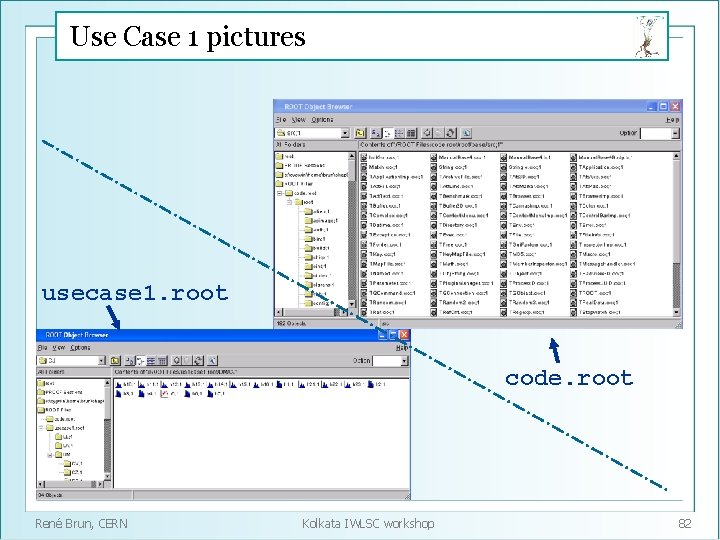
Task: Switch code.root browser to details view
Action: (411, 133)
